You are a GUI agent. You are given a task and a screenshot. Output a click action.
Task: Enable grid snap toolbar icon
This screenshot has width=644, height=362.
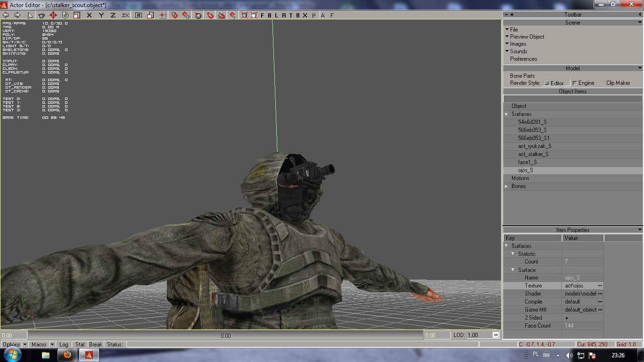162,15
